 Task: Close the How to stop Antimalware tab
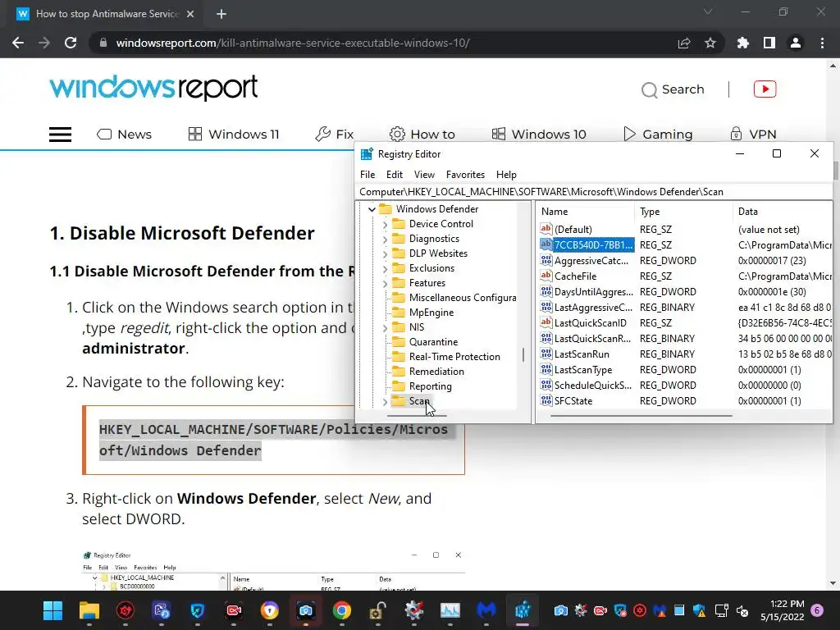(x=190, y=14)
